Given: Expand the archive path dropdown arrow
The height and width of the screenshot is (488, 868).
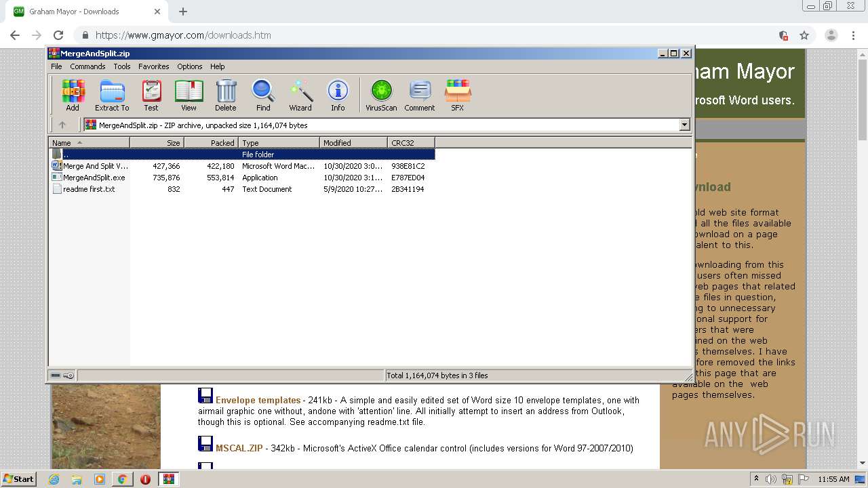Looking at the screenshot, I should pyautogui.click(x=684, y=125).
